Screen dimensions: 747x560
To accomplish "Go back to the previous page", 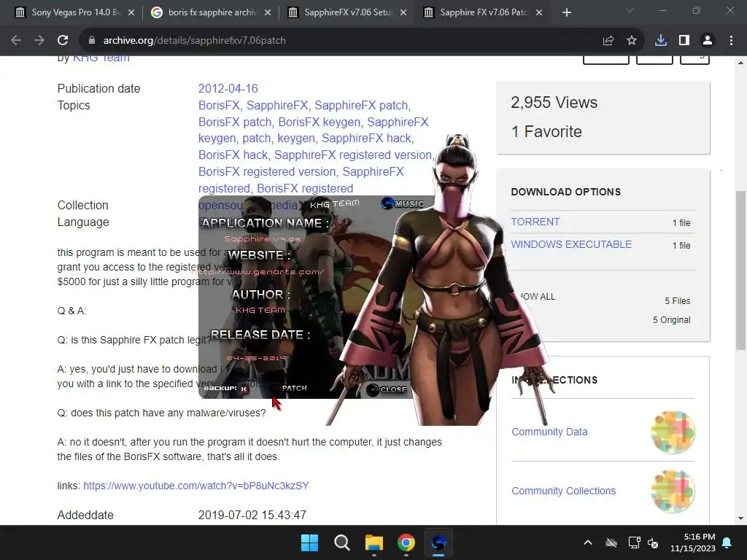I will coord(16,41).
